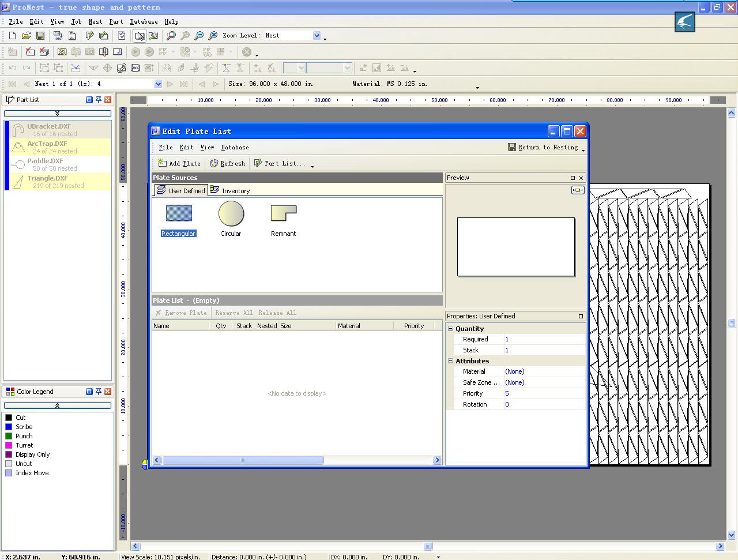The height and width of the screenshot is (560, 738).
Task: Expand the Color Legend double-chevron bar
Action: (x=57, y=405)
